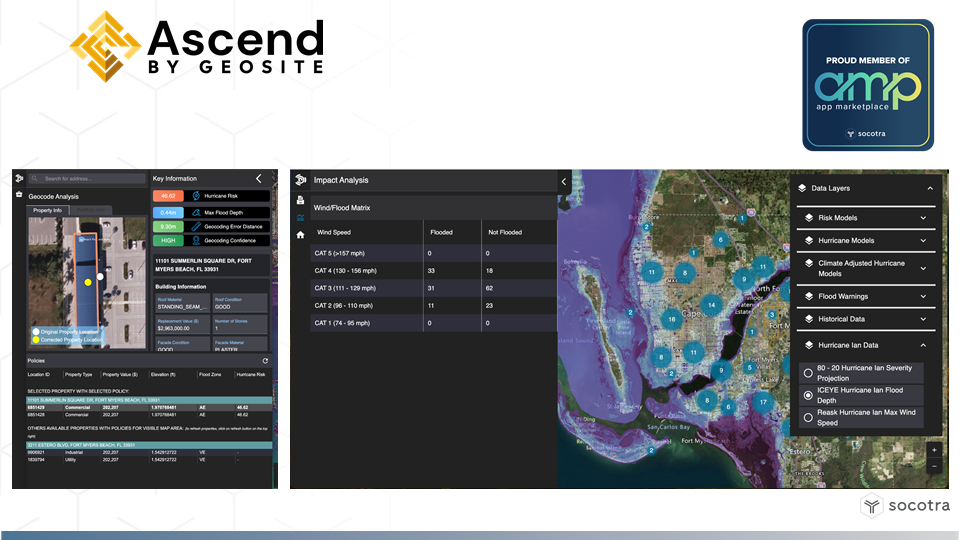Click the map cluster marker labeled 17
Image resolution: width=960 pixels, height=540 pixels.
click(x=763, y=402)
